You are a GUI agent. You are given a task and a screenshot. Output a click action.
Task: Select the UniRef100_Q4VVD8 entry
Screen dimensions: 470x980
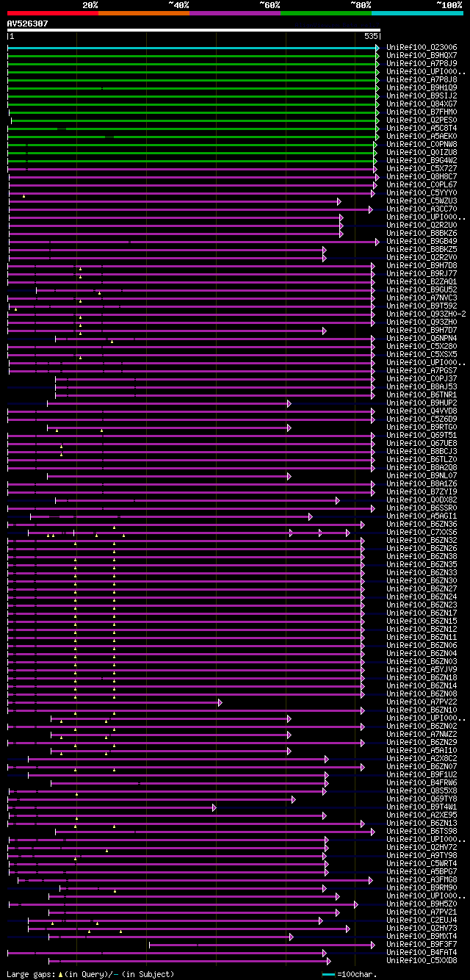coord(421,411)
